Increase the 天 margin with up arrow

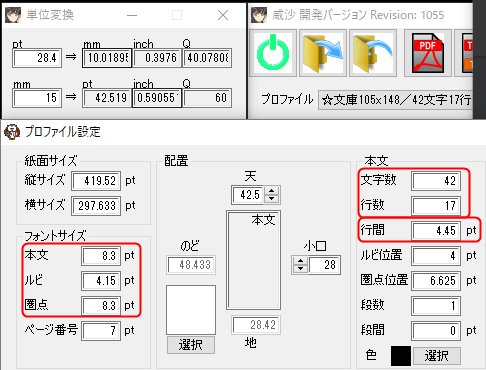pyautogui.click(x=272, y=191)
